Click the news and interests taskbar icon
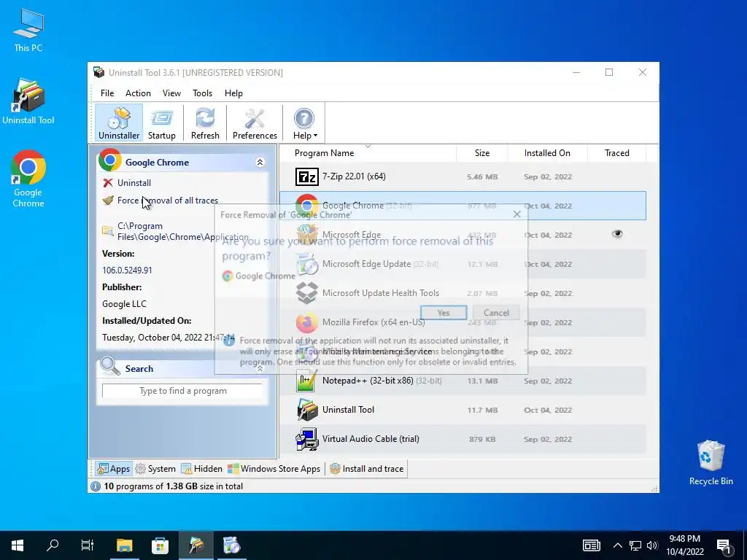Image resolution: width=747 pixels, height=560 pixels. [591, 545]
